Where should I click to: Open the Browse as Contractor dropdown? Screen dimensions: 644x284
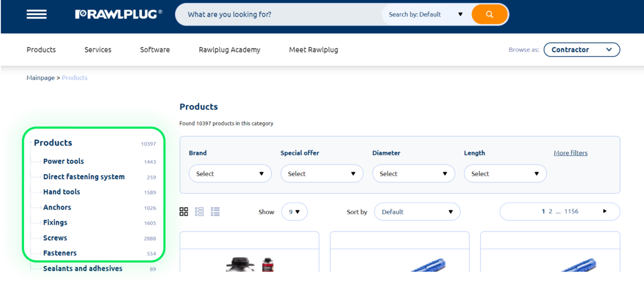[582, 50]
